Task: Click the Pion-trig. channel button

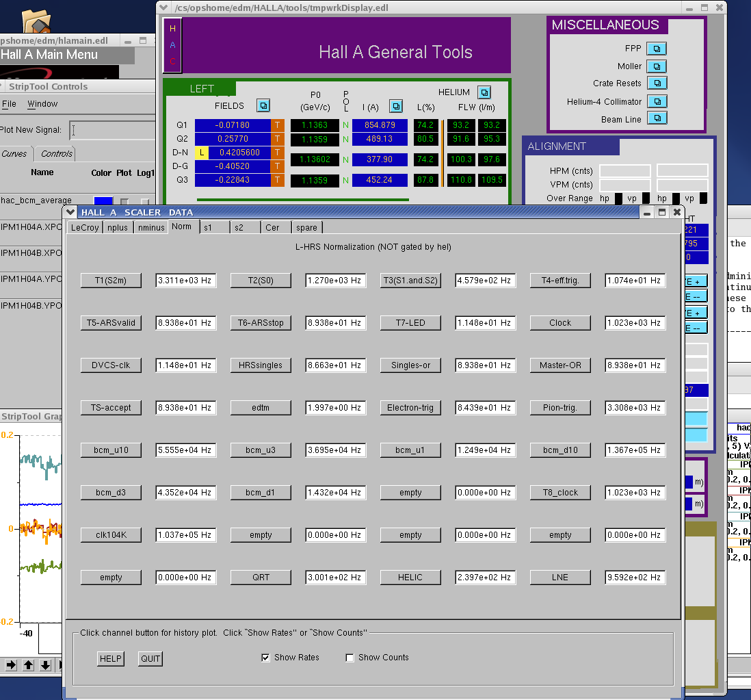Action: coord(560,408)
